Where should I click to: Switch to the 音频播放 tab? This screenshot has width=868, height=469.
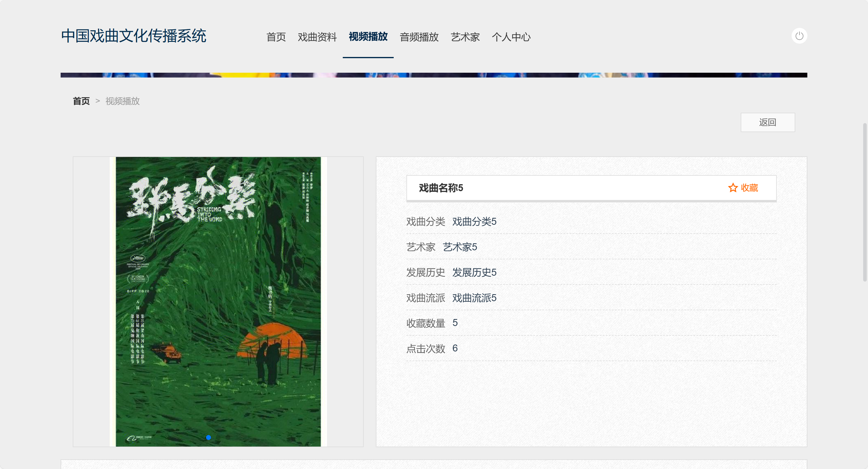[419, 37]
